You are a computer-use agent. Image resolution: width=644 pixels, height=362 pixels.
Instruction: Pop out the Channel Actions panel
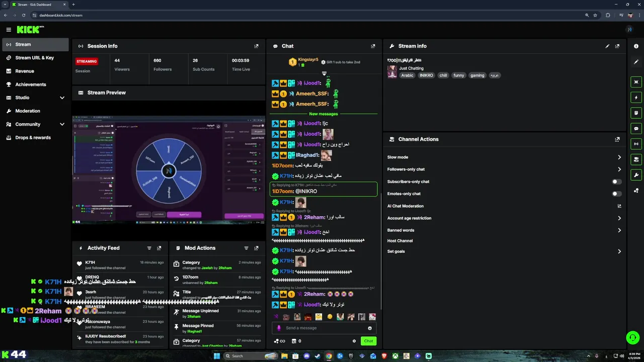pyautogui.click(x=617, y=139)
